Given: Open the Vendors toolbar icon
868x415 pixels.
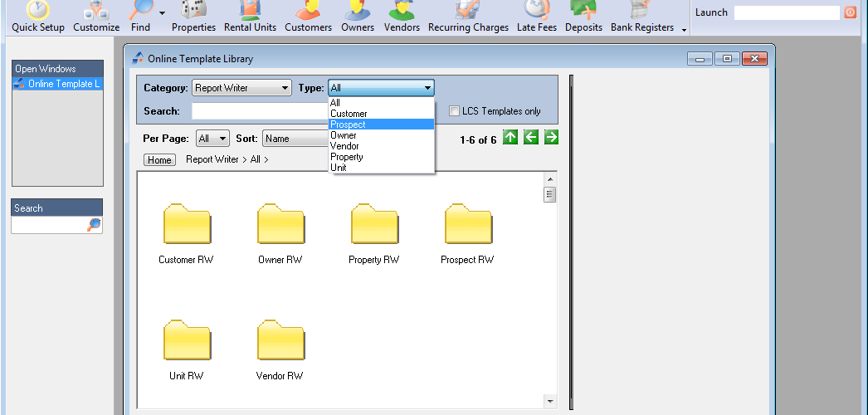Looking at the screenshot, I should click(x=402, y=17).
